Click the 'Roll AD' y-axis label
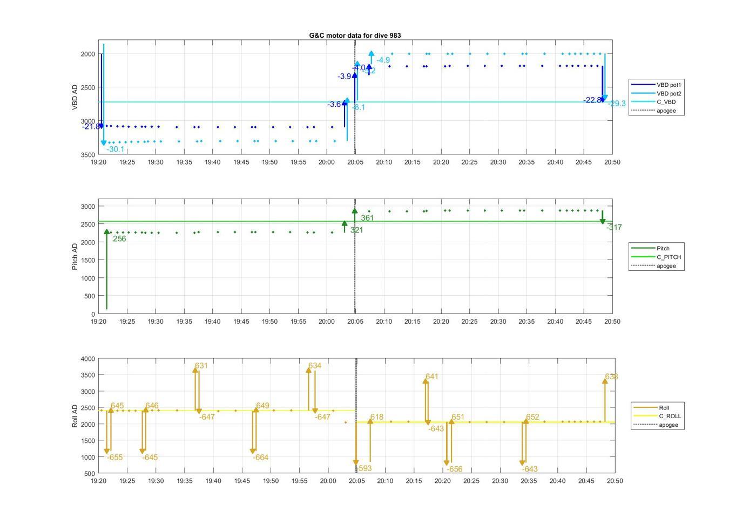Image resolution: width=756 pixels, height=532 pixels. 75,415
